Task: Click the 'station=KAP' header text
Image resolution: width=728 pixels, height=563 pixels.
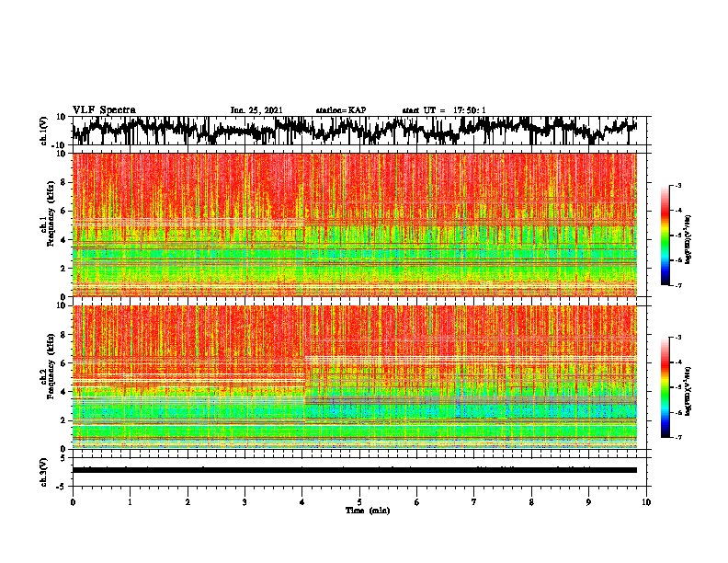Action: tap(341, 110)
